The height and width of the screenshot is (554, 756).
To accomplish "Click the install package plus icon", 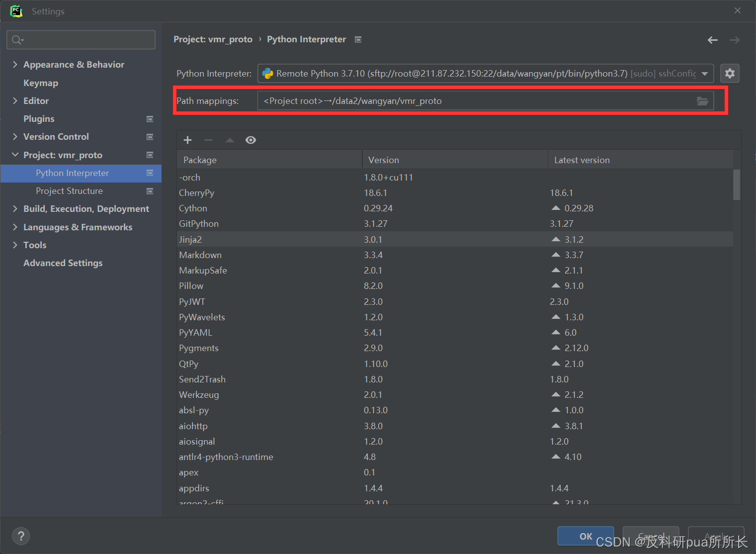I will pyautogui.click(x=188, y=140).
